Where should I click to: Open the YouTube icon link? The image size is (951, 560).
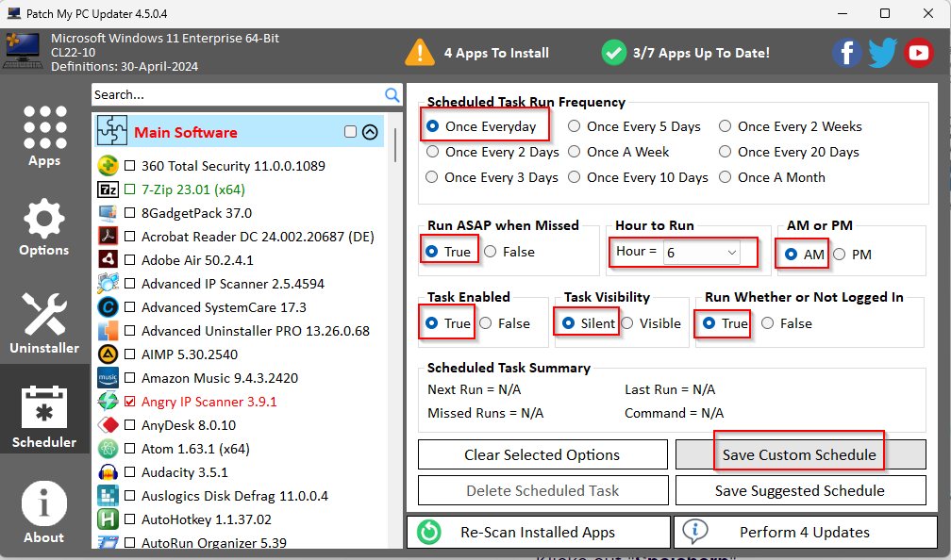point(918,53)
